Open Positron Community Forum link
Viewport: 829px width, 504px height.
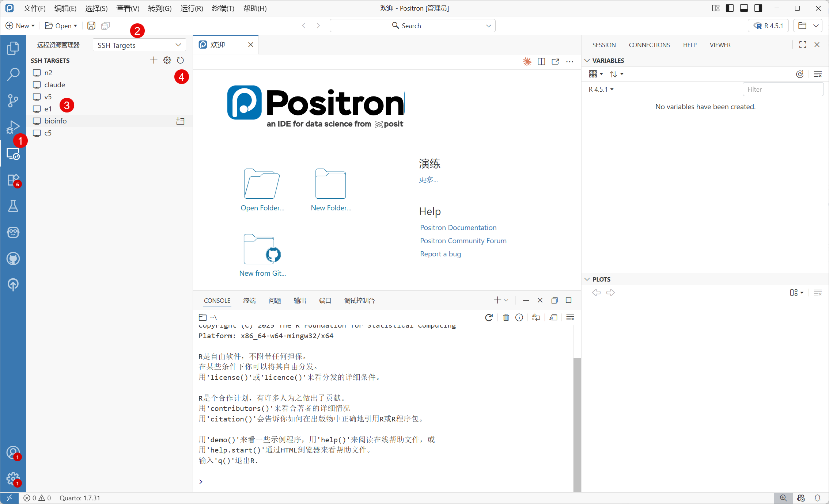coord(463,241)
